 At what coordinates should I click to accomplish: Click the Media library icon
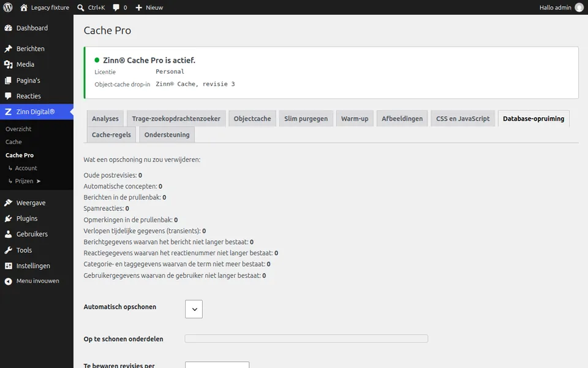[8, 64]
